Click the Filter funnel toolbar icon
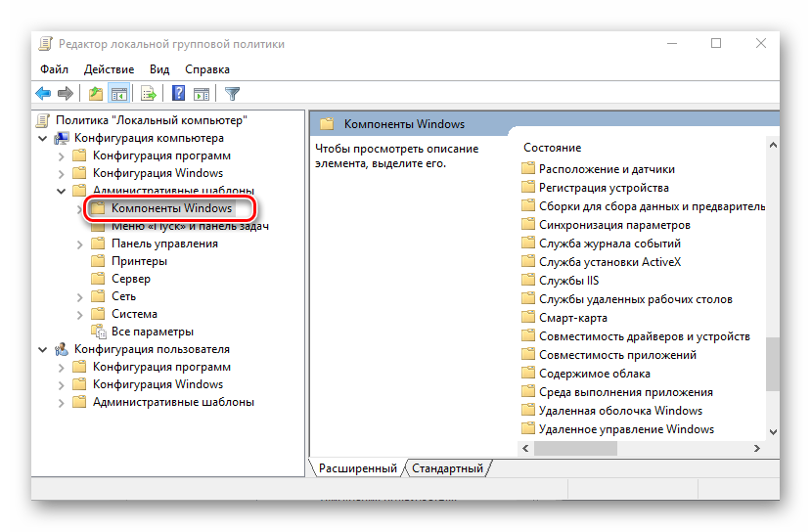The image size is (811, 532). [x=232, y=94]
